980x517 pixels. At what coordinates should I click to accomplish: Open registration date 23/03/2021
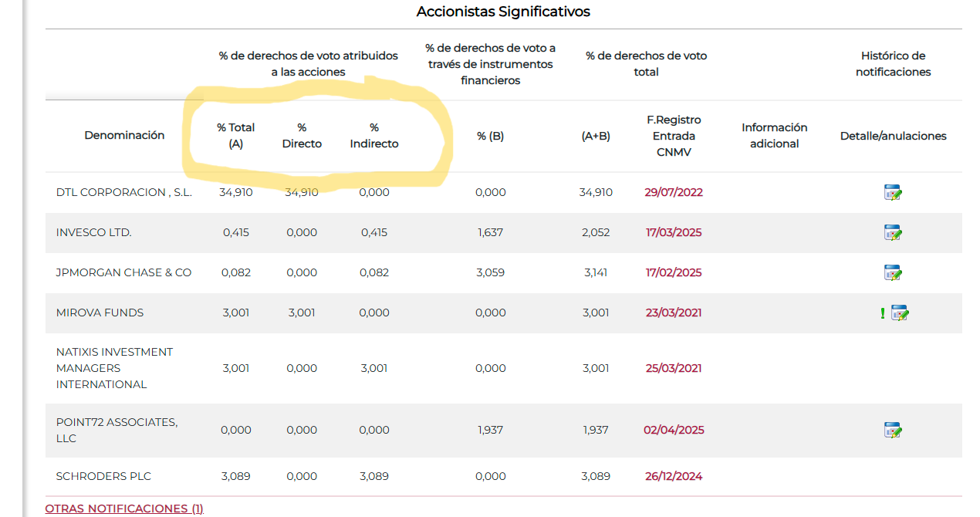(674, 313)
